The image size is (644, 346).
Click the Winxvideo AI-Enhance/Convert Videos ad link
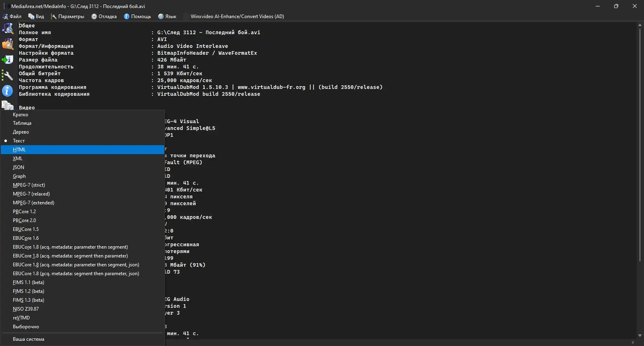click(x=237, y=16)
